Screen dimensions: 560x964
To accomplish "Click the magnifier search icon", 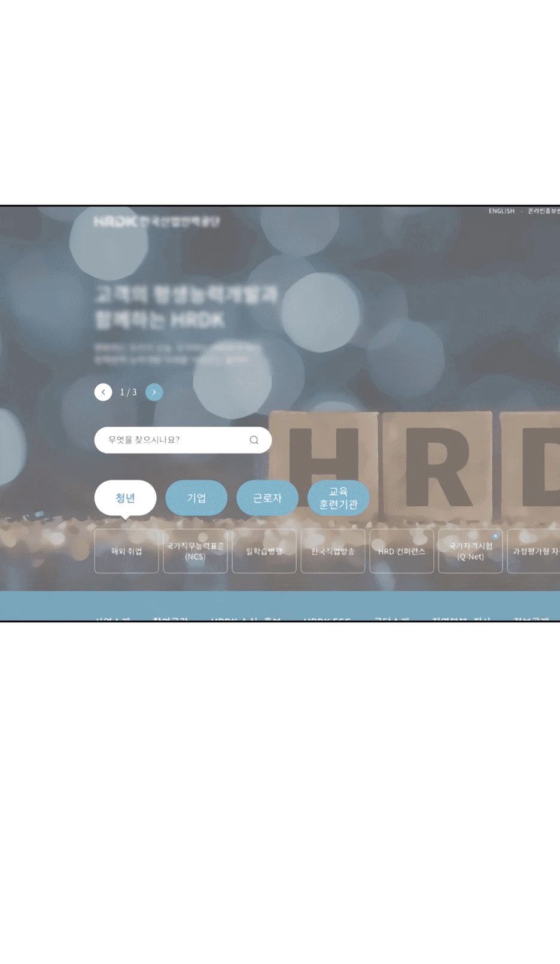I will (254, 440).
